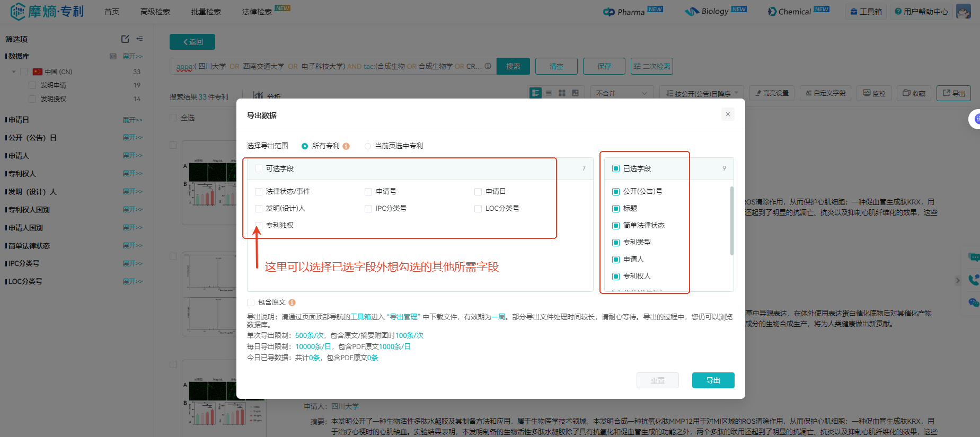Click the 导出 button in dialog
The width and height of the screenshot is (980, 437).
tap(713, 380)
